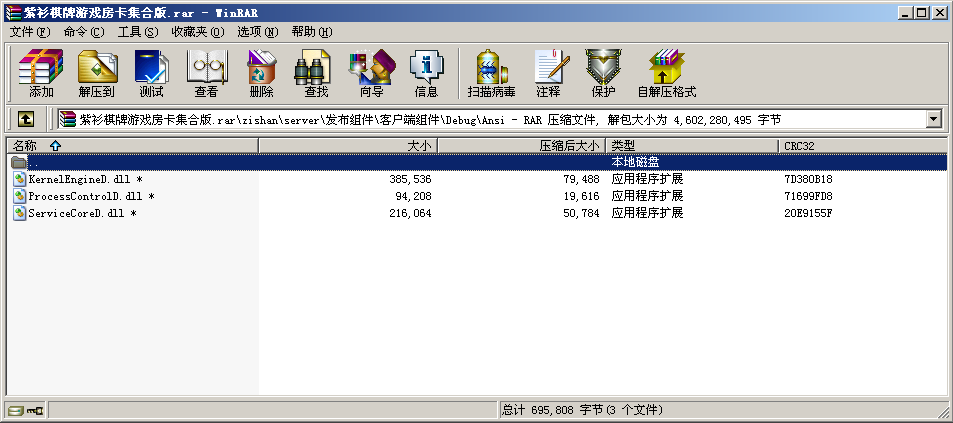Start 扫描病毒 (Virus Scan) tool

coord(491,74)
